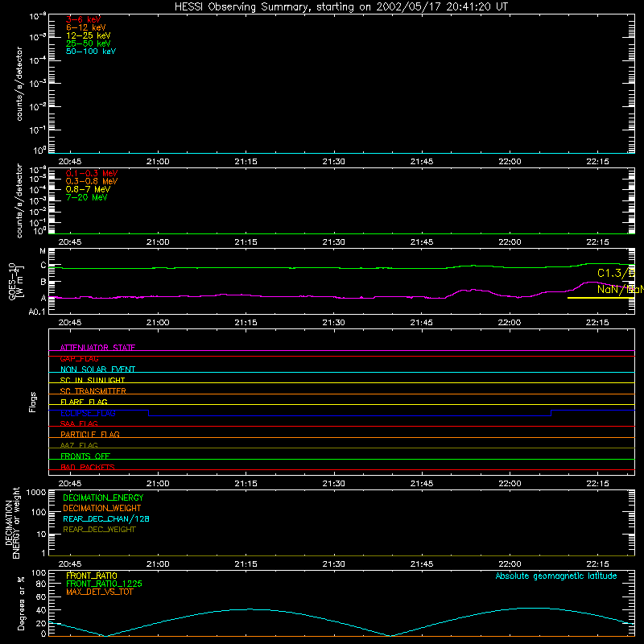Click the HESSI Observing Summary title text
644x644 pixels.
(x=341, y=7)
